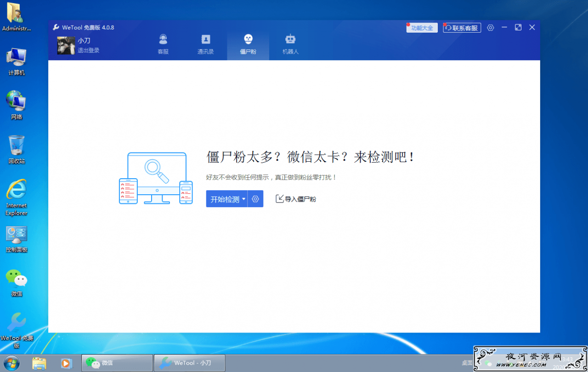Open 功能大全 button in title bar
588x372 pixels.
click(422, 28)
